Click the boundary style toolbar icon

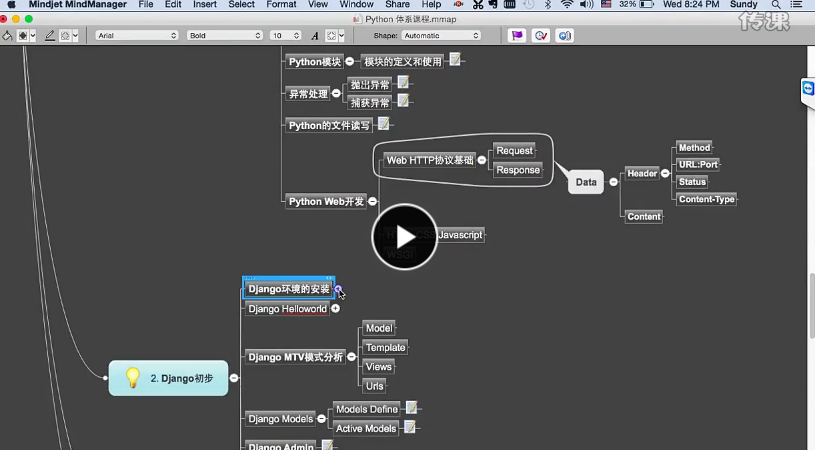65,36
